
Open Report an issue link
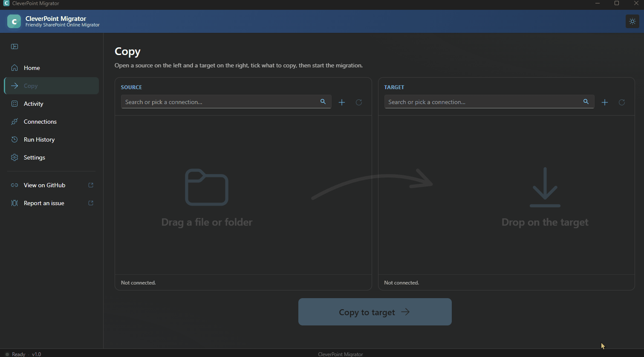click(51, 203)
